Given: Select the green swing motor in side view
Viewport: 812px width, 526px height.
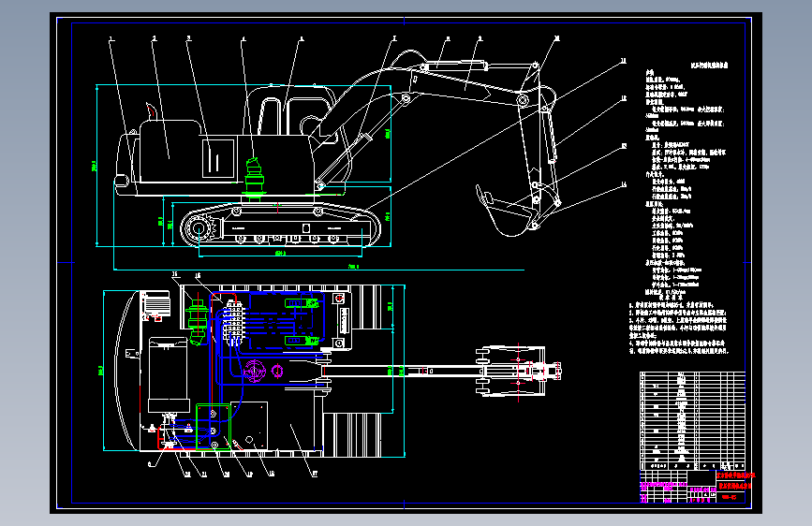Looking at the screenshot, I should coord(254,179).
